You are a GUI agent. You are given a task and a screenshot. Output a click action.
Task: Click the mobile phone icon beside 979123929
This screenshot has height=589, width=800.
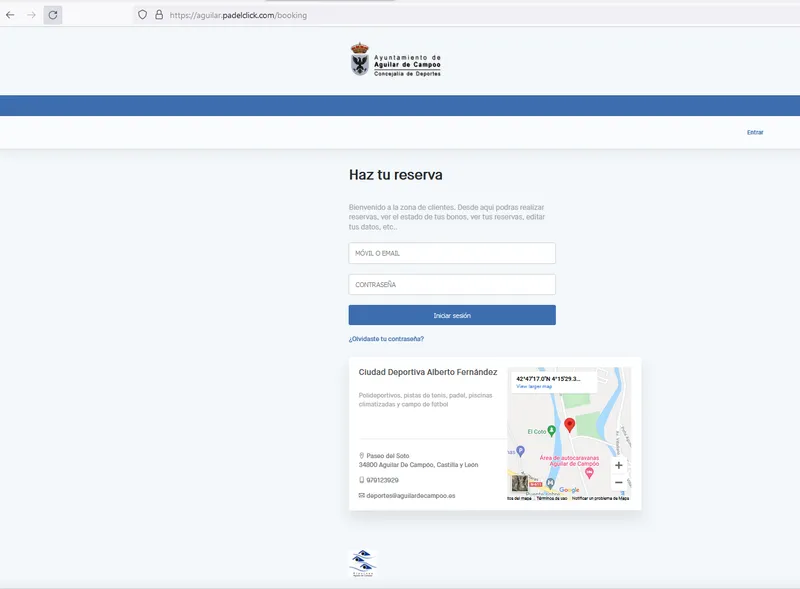click(361, 480)
